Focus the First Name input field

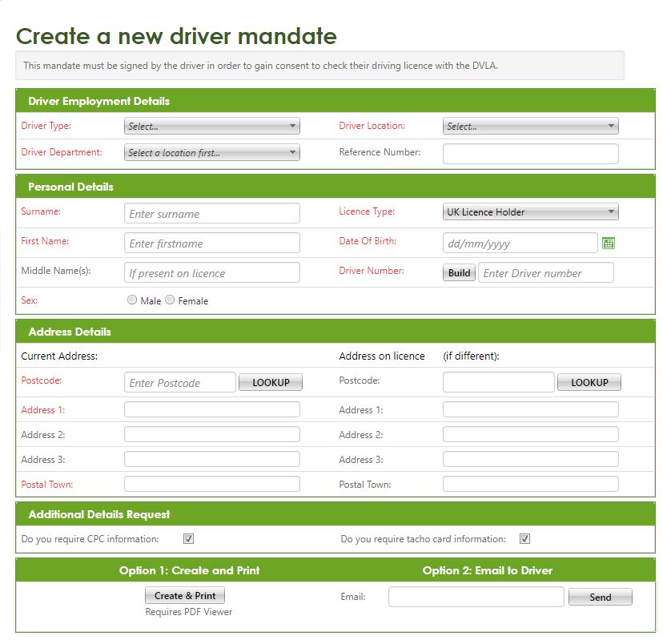tap(211, 244)
